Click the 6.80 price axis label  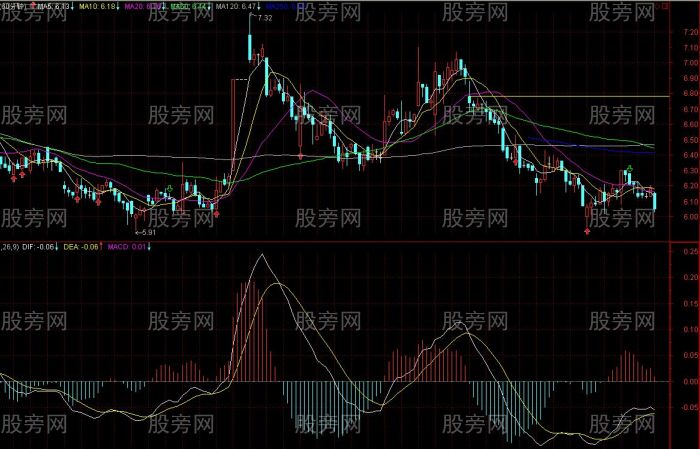coord(690,93)
